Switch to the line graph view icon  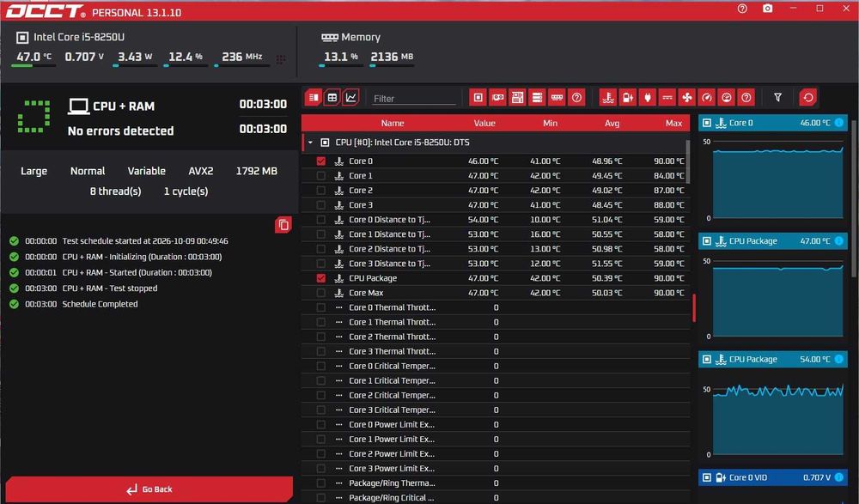[350, 98]
